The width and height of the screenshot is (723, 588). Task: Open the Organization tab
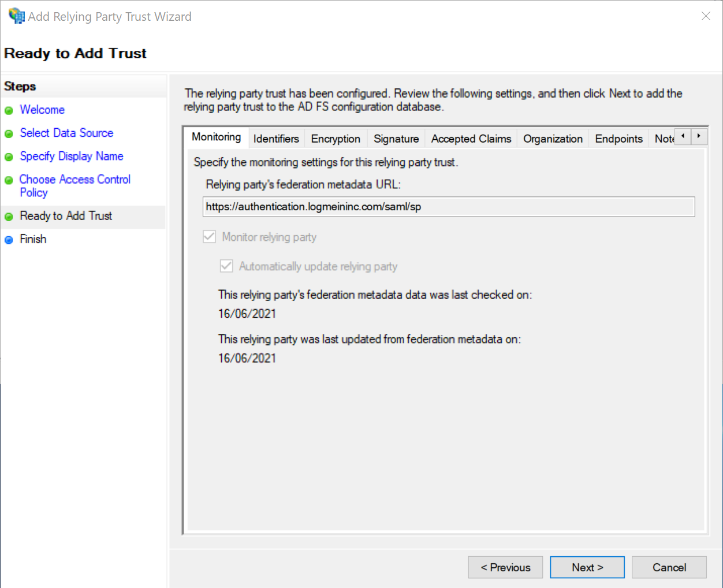pyautogui.click(x=553, y=139)
